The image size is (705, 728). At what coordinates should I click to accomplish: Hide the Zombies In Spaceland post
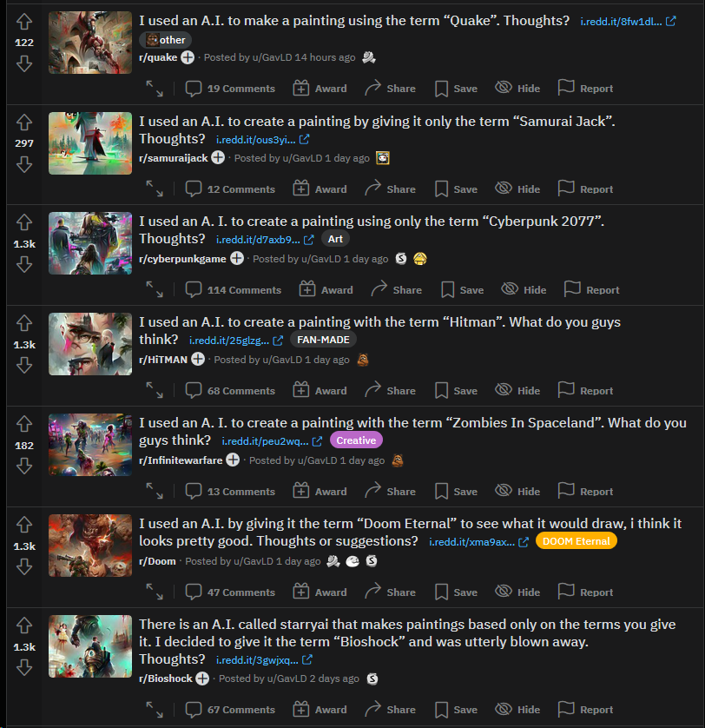coord(517,491)
